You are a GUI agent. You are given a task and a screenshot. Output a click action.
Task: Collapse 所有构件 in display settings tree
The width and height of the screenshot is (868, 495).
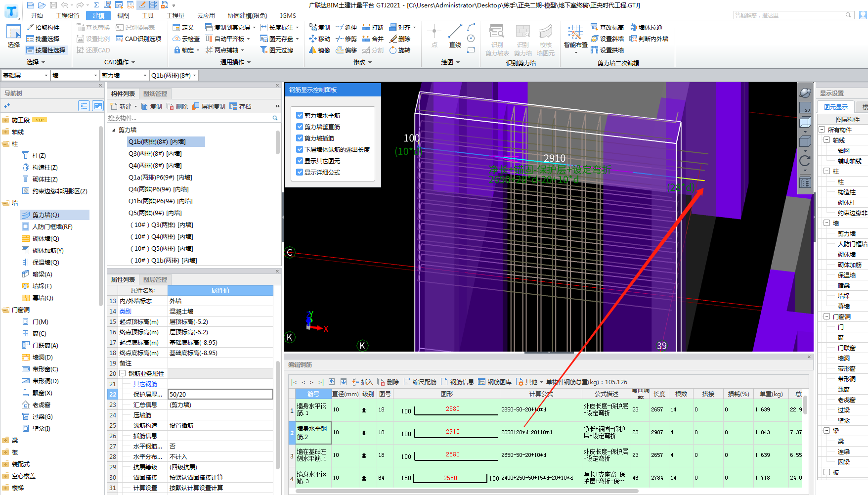click(822, 130)
